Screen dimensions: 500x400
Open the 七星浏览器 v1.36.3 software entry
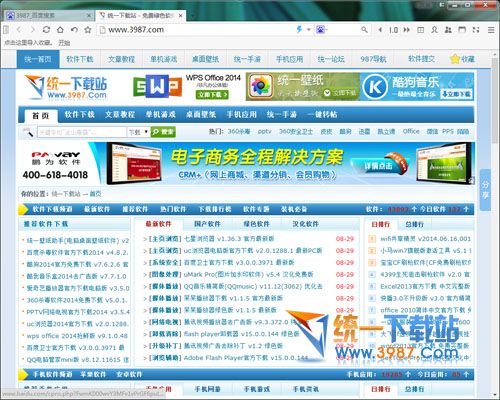coord(229,239)
